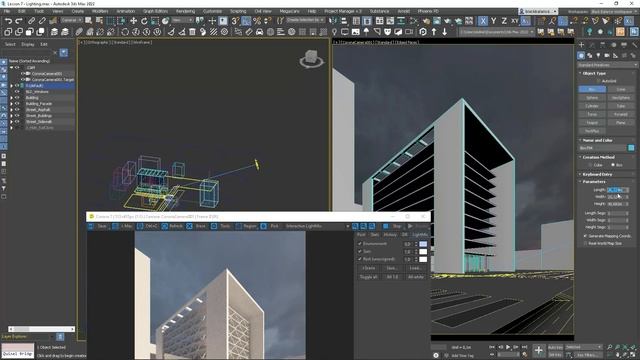Screen dimensions: 640x360
Task: Select the Box creation method radio
Action: 613,165
